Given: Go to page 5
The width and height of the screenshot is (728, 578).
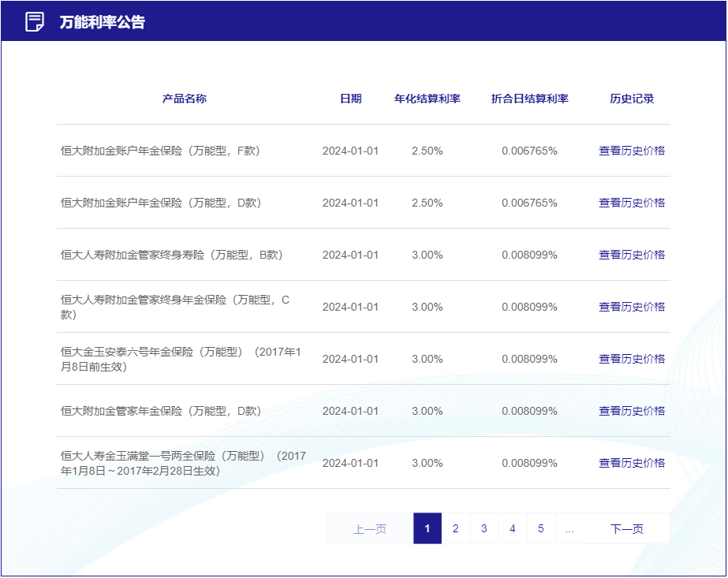Looking at the screenshot, I should click(x=541, y=528).
